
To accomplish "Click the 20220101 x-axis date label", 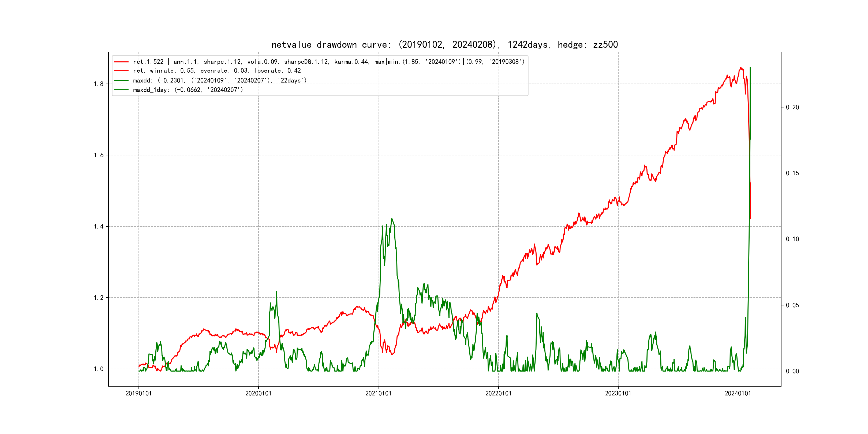I will point(498,394).
